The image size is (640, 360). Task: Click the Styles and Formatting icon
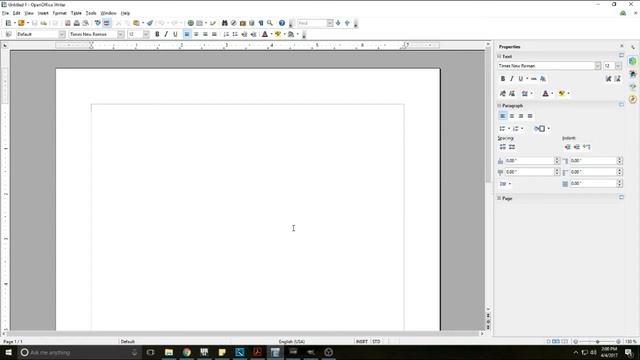[8, 34]
